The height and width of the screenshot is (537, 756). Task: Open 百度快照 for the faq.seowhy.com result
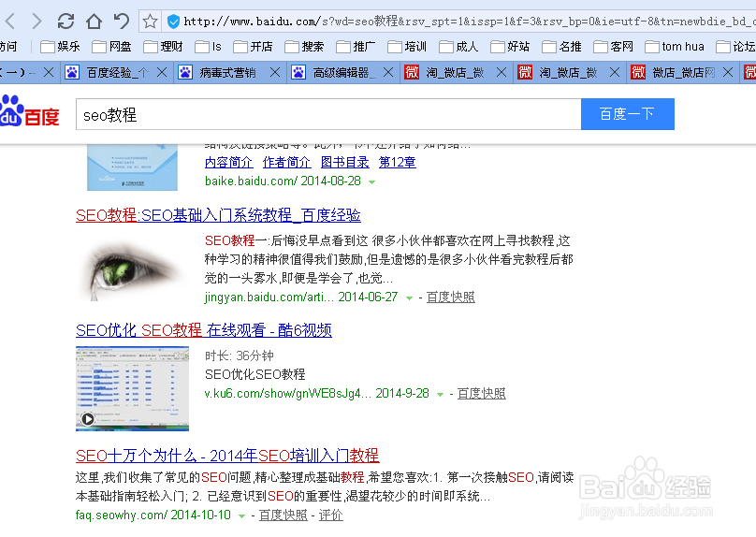pyautogui.click(x=283, y=515)
